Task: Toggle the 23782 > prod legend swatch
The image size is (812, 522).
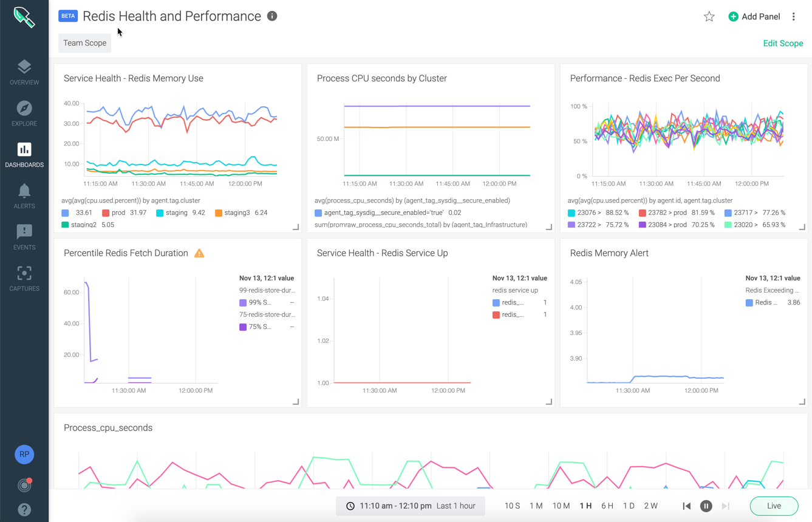Action: pos(643,213)
